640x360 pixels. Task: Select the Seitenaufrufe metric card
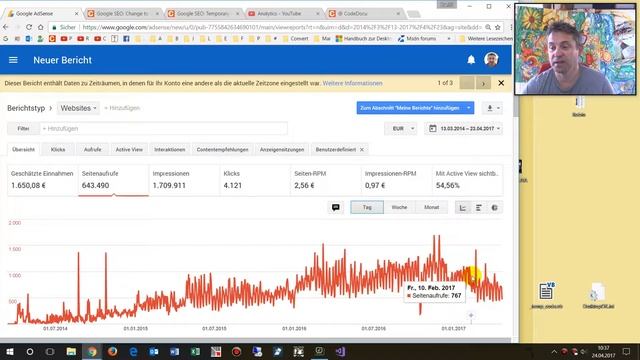pyautogui.click(x=113, y=180)
